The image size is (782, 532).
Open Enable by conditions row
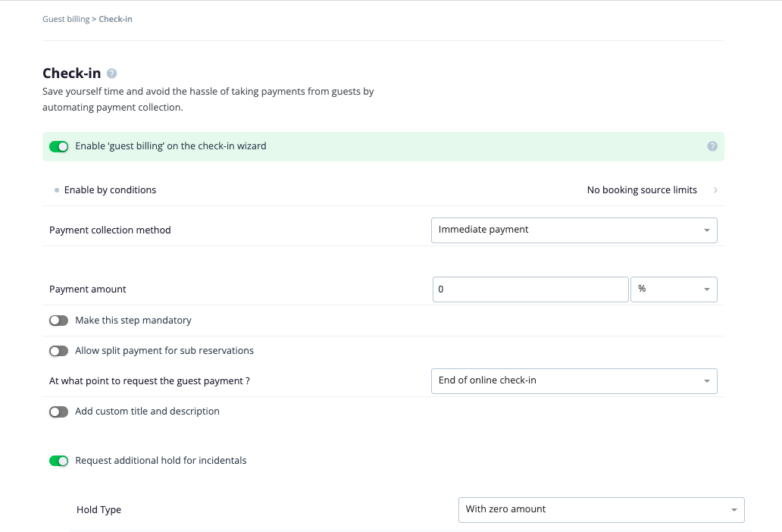tap(383, 190)
